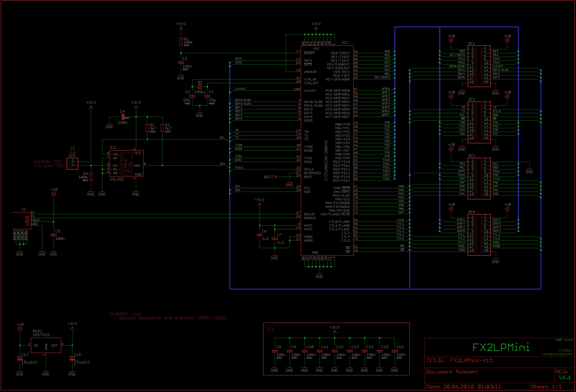Screen dimensions: 576x392
Task: Select decoupling capacitor C14
Action: 365,351
